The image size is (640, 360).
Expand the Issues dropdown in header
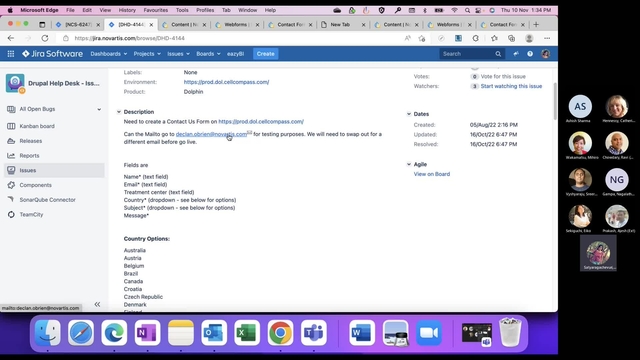(178, 54)
